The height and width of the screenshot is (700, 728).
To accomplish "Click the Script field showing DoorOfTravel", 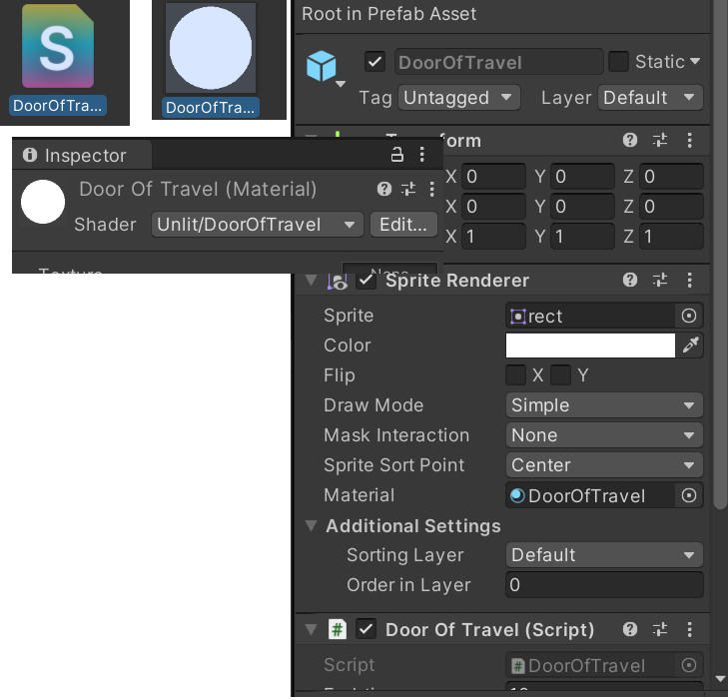I will 590,666.
